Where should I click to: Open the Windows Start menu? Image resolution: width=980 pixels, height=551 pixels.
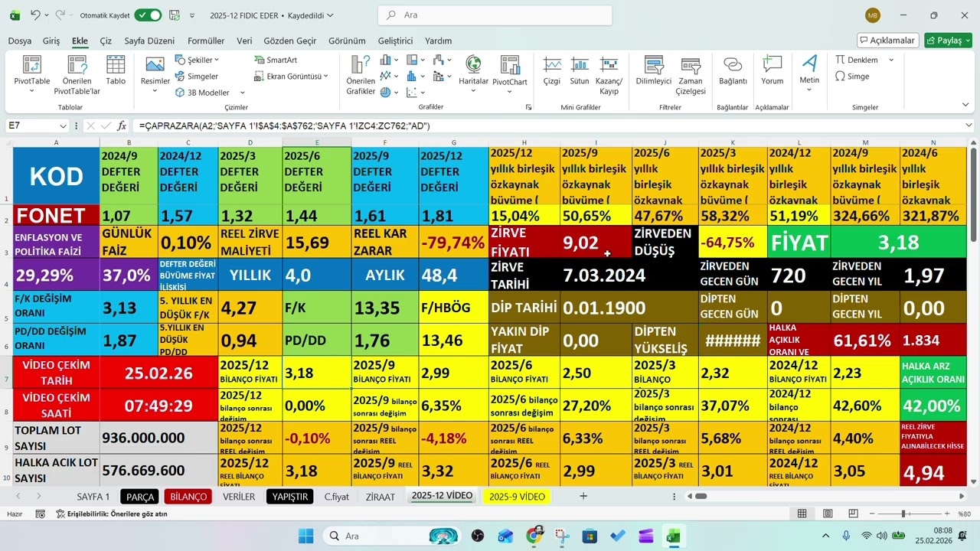pos(305,536)
